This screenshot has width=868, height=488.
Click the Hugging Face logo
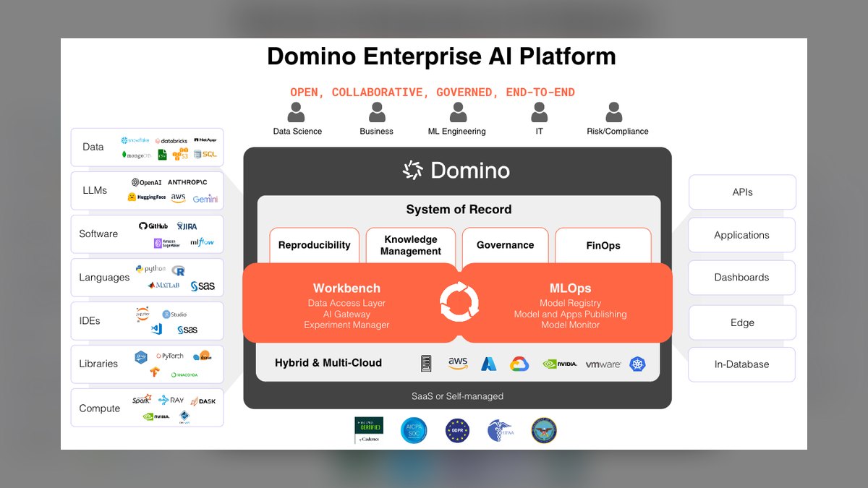(147, 197)
